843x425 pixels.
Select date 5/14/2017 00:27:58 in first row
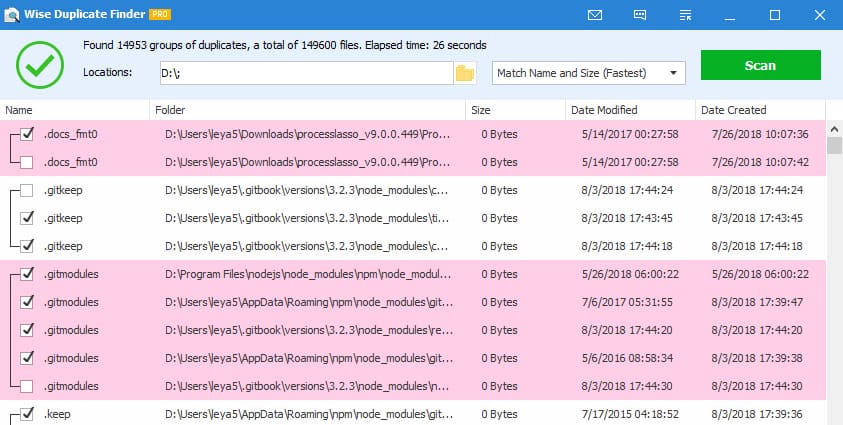pos(630,134)
